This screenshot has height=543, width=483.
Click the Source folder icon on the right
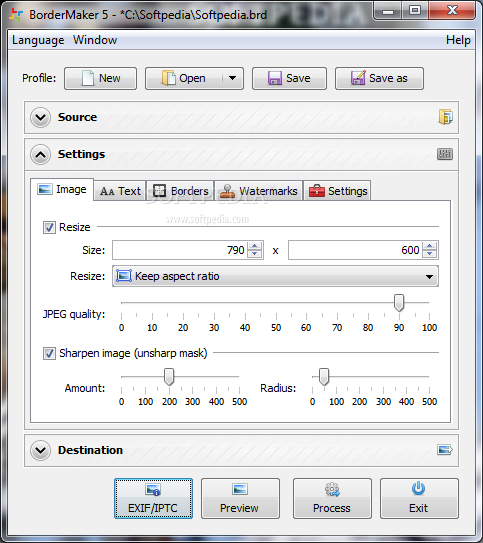pos(445,117)
